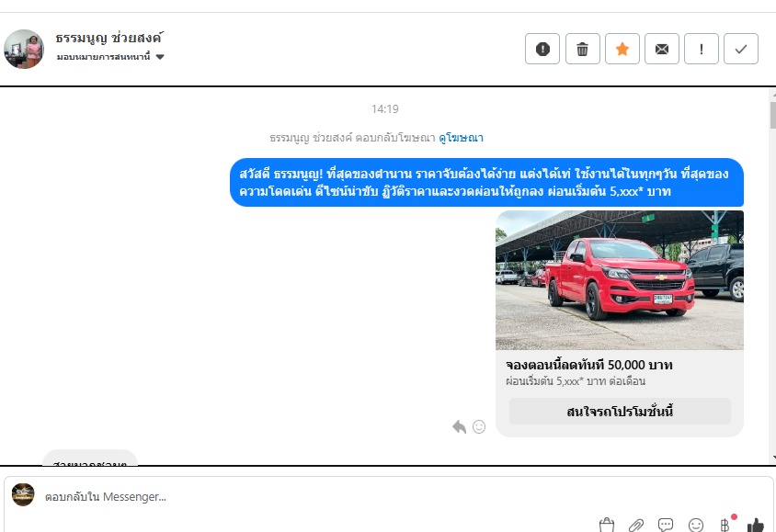This screenshot has height=532, width=776.
Task: Toggle the orange star follow-up icon
Action: coord(622,49)
